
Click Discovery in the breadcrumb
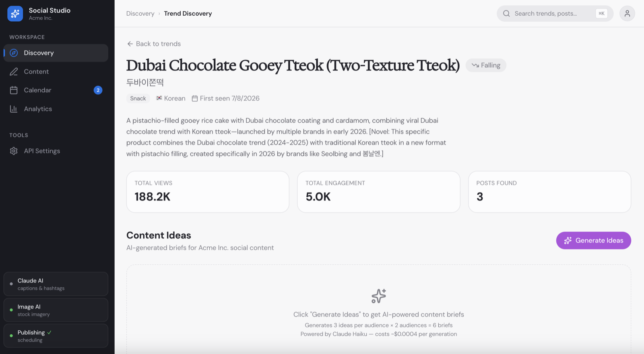140,14
